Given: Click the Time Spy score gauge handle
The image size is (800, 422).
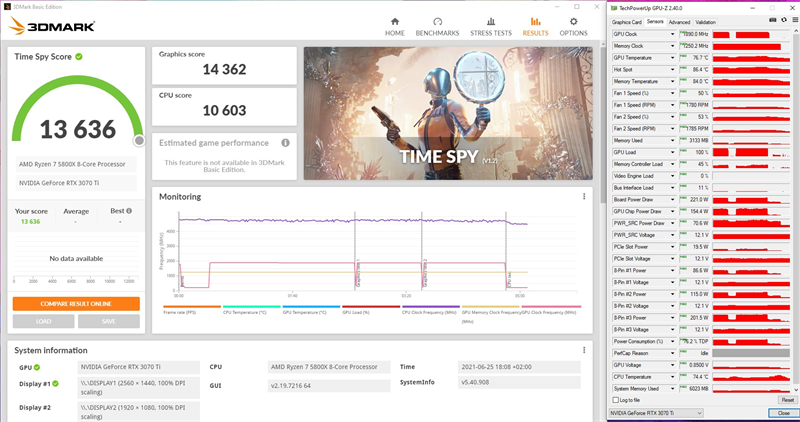Looking at the screenshot, I should point(138,140).
